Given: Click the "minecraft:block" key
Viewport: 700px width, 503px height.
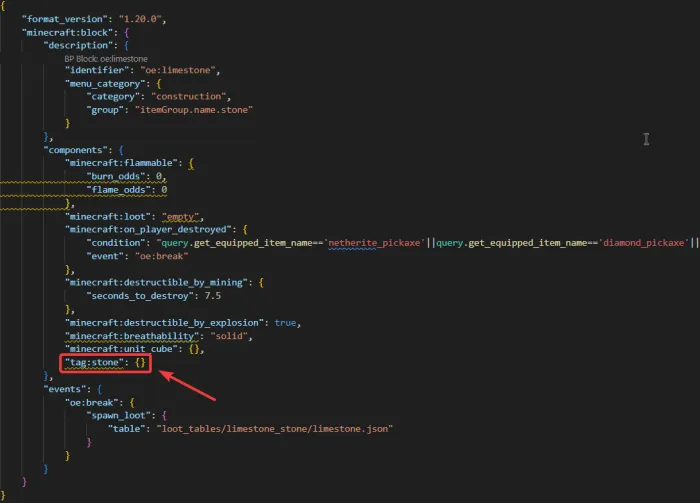Looking at the screenshot, I should point(67,33).
